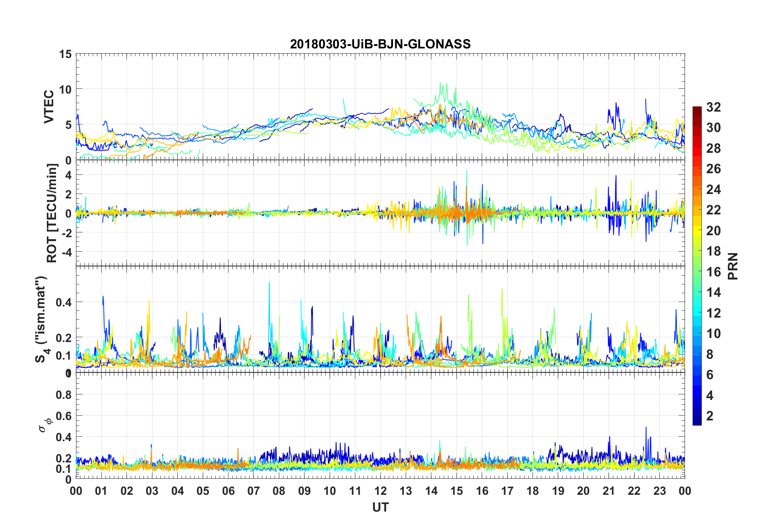Select the PRN colorbar label
This screenshot has width=761, height=532.
click(733, 266)
